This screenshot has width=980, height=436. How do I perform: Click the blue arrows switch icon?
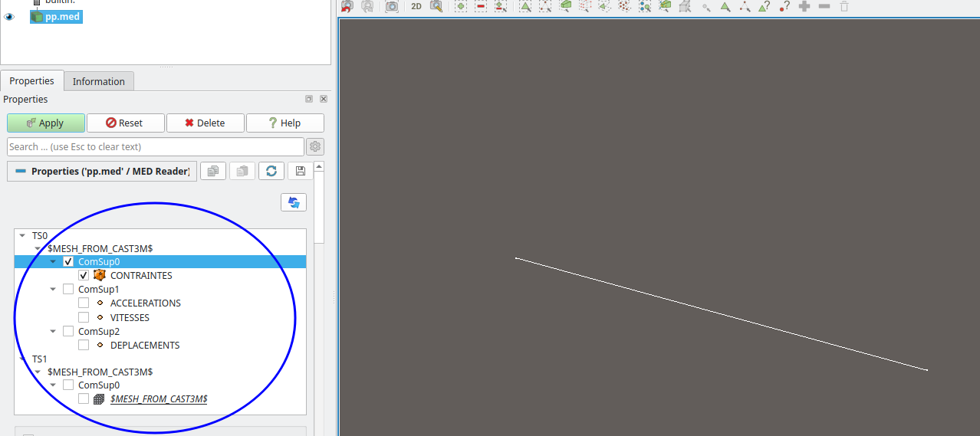click(294, 202)
